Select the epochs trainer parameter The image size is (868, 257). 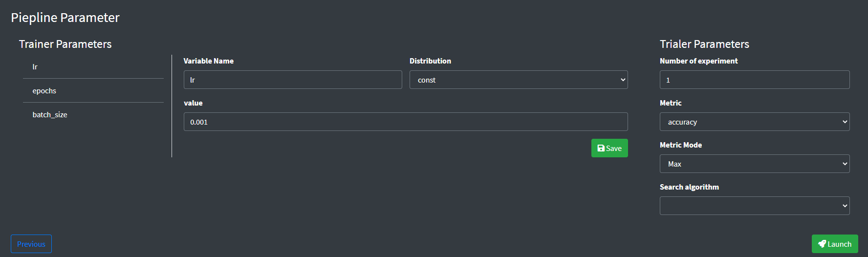[93, 91]
